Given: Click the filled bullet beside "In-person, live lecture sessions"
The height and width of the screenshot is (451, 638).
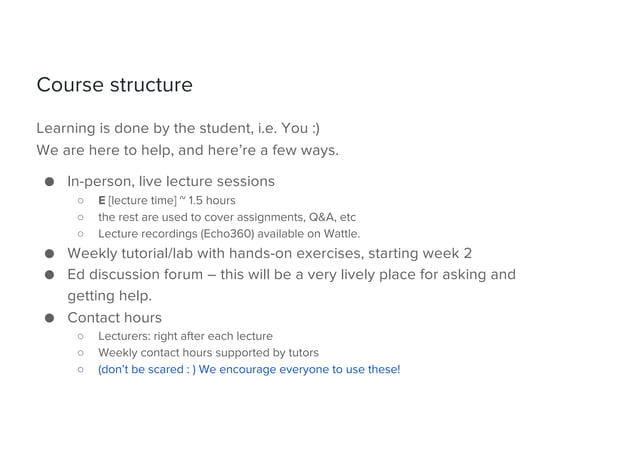Looking at the screenshot, I should click(48, 182).
